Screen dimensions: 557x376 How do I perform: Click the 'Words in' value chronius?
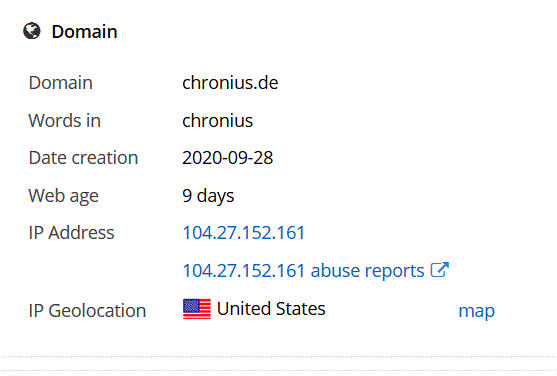[x=217, y=120]
